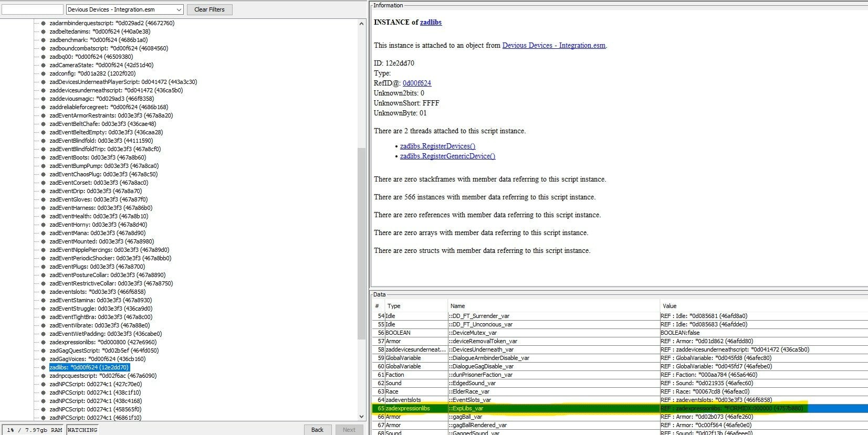Open the plugin filter dropdown

coord(125,9)
